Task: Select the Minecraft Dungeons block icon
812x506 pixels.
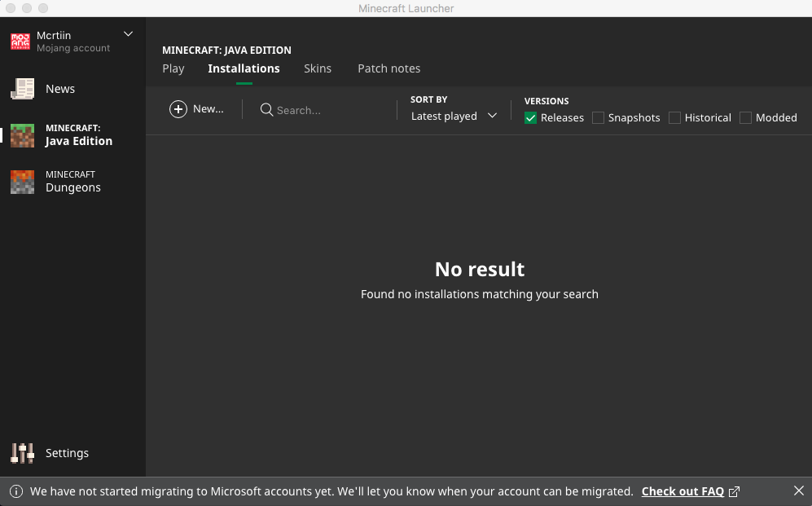Action: tap(22, 182)
